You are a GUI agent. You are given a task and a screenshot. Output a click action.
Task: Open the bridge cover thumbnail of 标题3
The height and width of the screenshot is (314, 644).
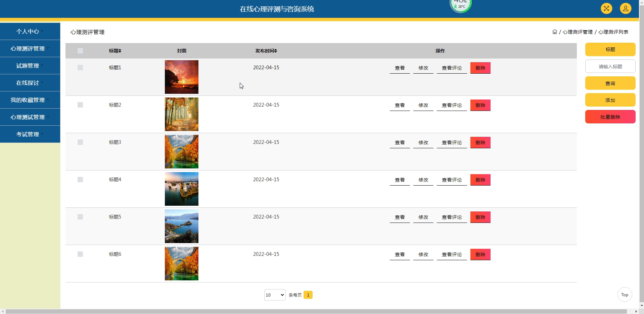pos(181,152)
